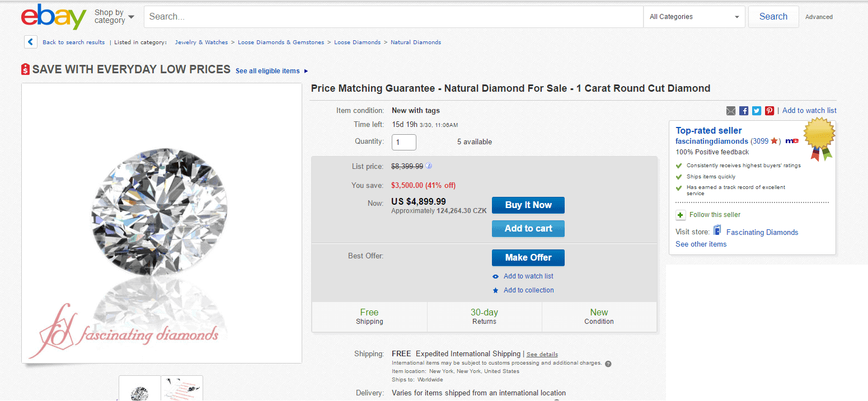
Task: Click Make Offer
Action: click(x=528, y=257)
